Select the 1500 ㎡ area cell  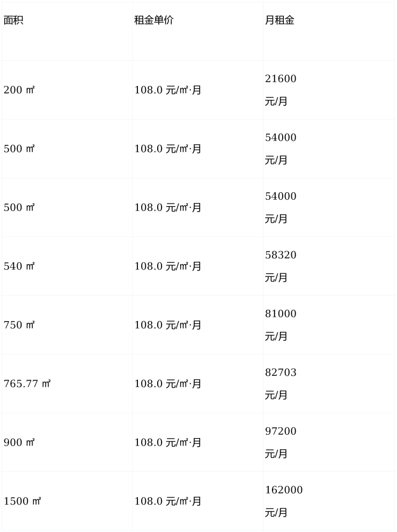point(23,501)
